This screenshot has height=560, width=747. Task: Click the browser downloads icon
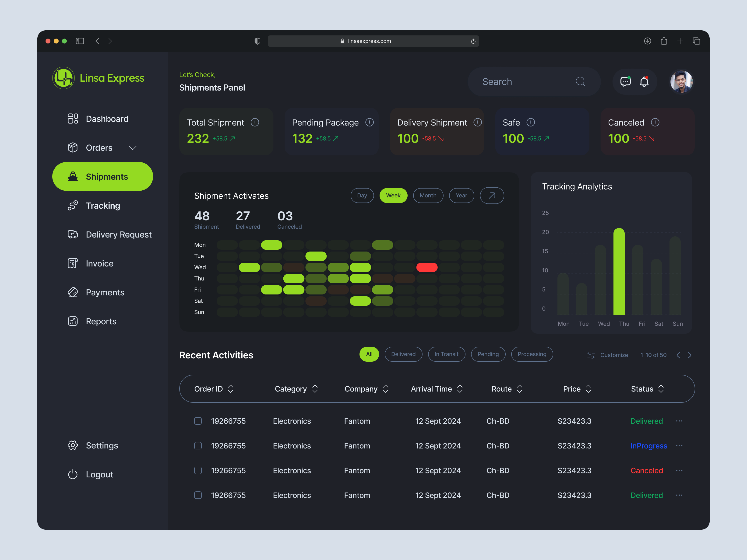click(647, 41)
